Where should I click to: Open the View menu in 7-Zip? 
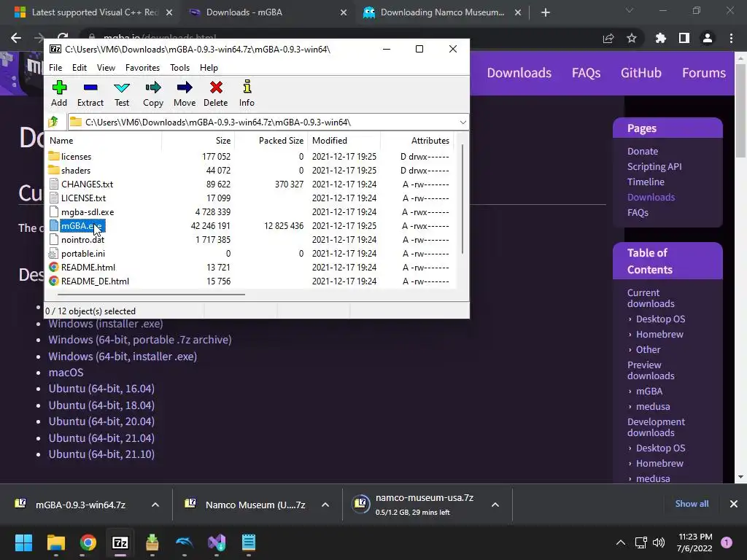pyautogui.click(x=106, y=68)
